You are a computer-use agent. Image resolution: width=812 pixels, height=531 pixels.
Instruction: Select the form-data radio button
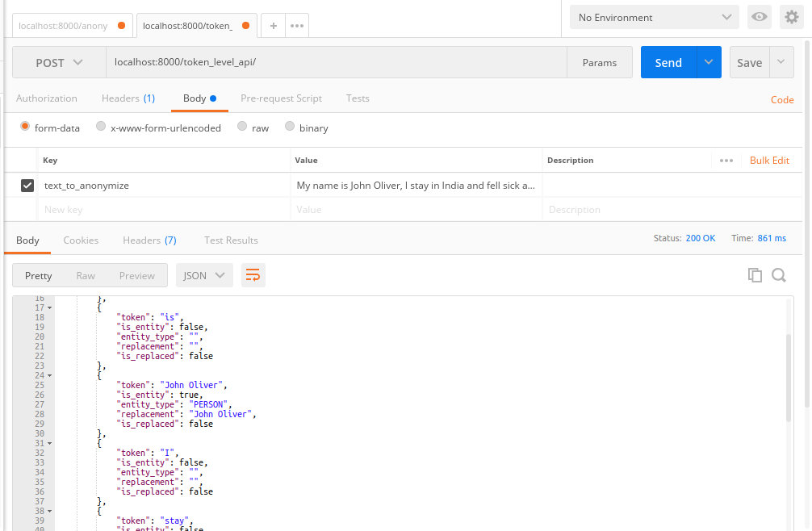tap(25, 126)
